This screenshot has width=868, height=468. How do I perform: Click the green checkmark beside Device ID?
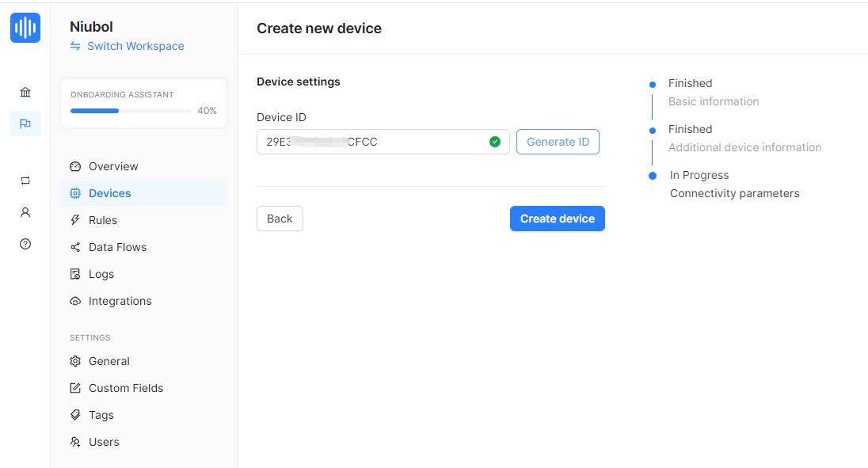(494, 141)
